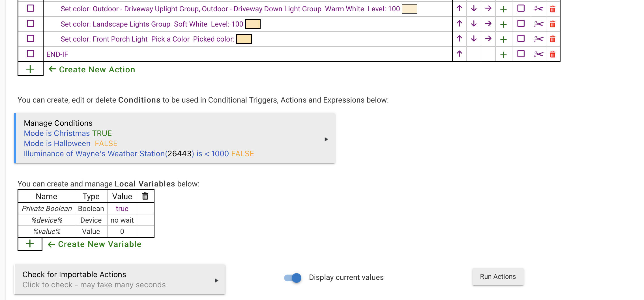644x300 pixels.
Task: Click the plus icon beside Create New Variable
Action: (x=30, y=244)
